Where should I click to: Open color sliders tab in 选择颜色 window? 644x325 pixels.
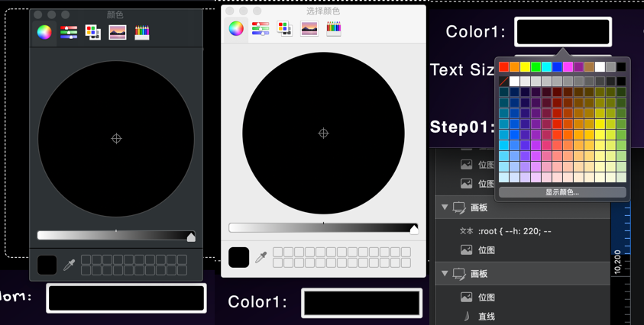[x=261, y=28]
